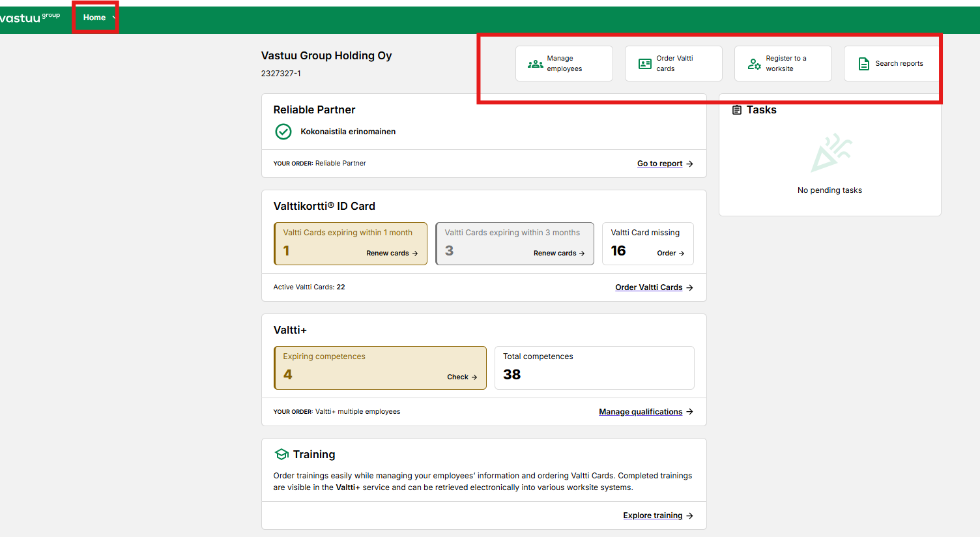Image resolution: width=980 pixels, height=537 pixels.
Task: Click the Total competences card
Action: (x=594, y=368)
